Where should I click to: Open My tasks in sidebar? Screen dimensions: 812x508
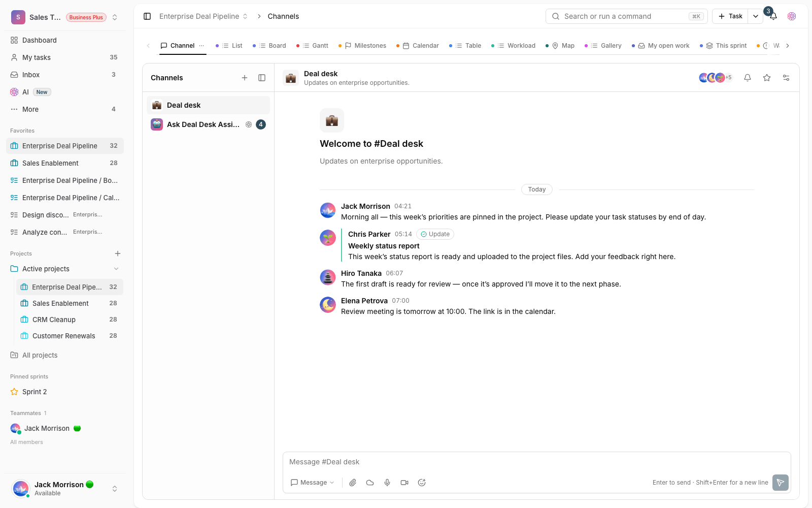tap(65, 57)
